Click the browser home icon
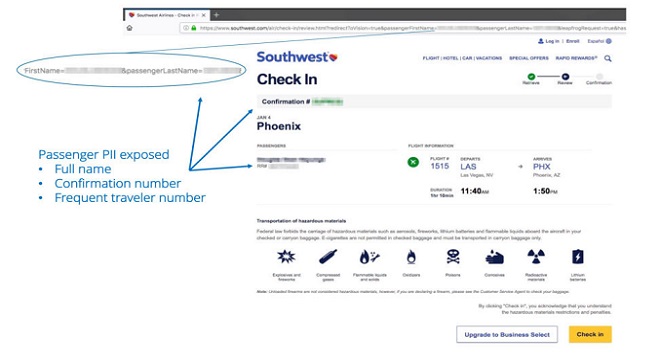This screenshot has width=660, height=360. click(130, 28)
